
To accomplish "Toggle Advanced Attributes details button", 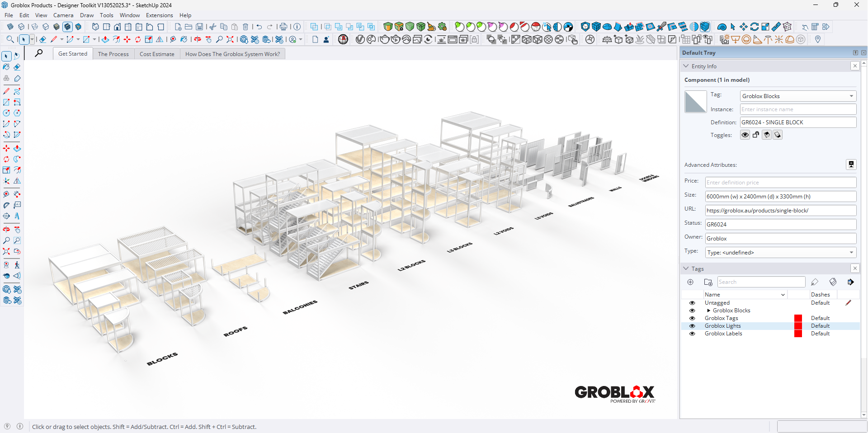I will tap(851, 165).
